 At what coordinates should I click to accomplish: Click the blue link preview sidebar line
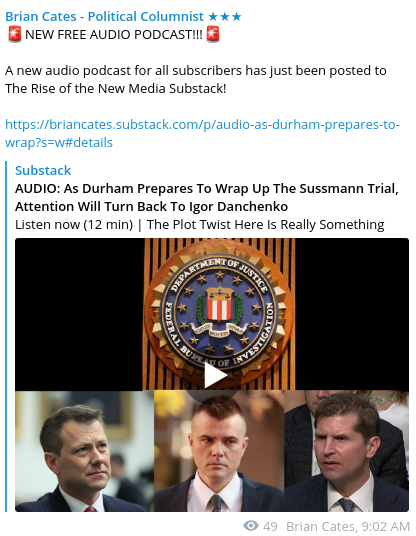click(x=6, y=336)
